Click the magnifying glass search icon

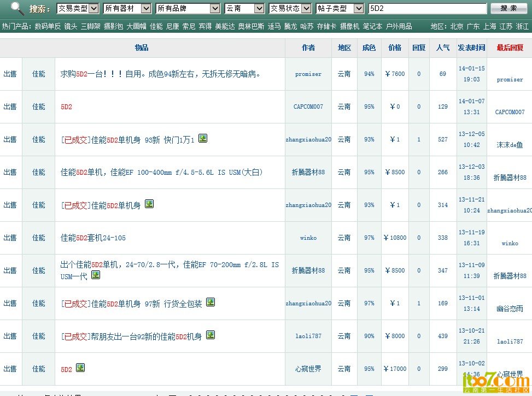(17, 8)
